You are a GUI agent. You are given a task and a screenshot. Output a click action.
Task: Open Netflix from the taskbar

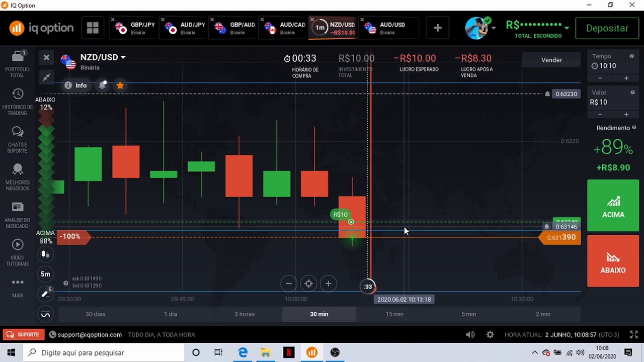(289, 352)
